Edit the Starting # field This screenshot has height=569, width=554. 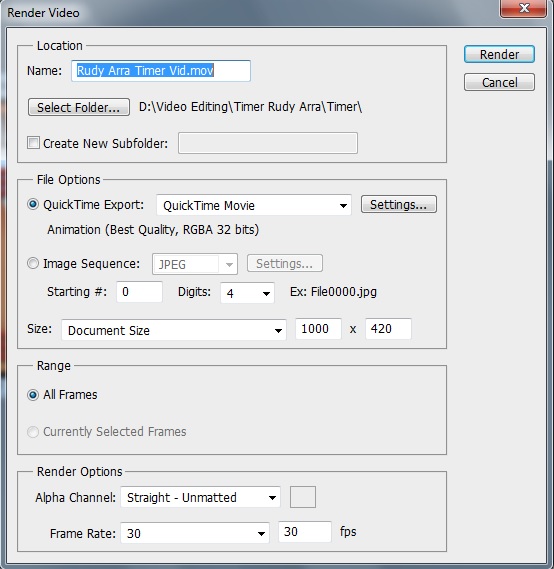coord(139,292)
